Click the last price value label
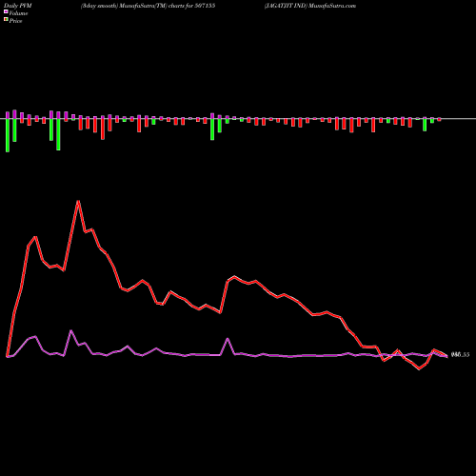 pyautogui.click(x=460, y=355)
